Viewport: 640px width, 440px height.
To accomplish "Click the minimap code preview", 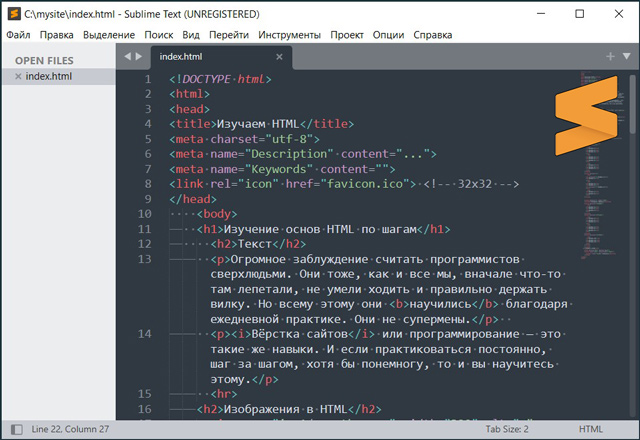I will [603, 163].
